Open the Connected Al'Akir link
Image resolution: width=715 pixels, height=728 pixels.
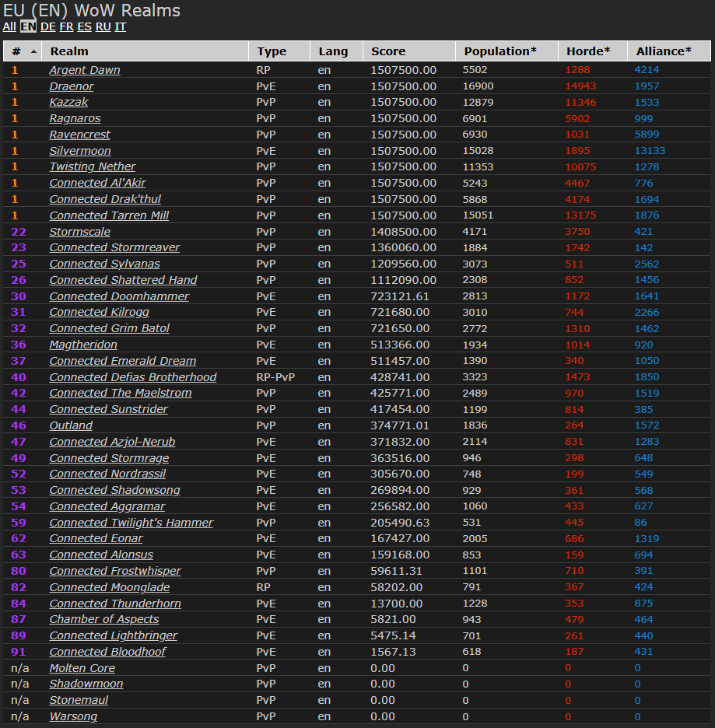coord(97,183)
